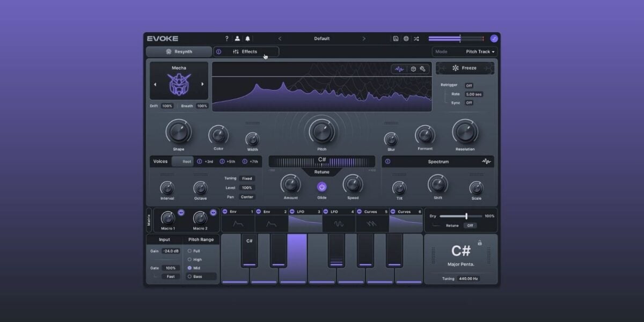Image resolution: width=644 pixels, height=322 pixels.
Task: Click the Freeze button
Action: (466, 68)
